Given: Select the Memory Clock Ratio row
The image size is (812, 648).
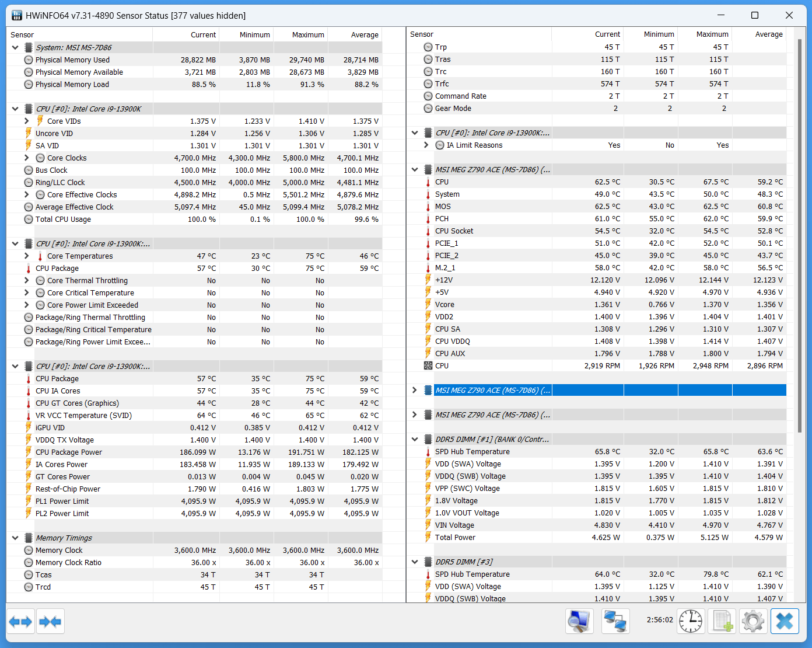Looking at the screenshot, I should tap(195, 563).
